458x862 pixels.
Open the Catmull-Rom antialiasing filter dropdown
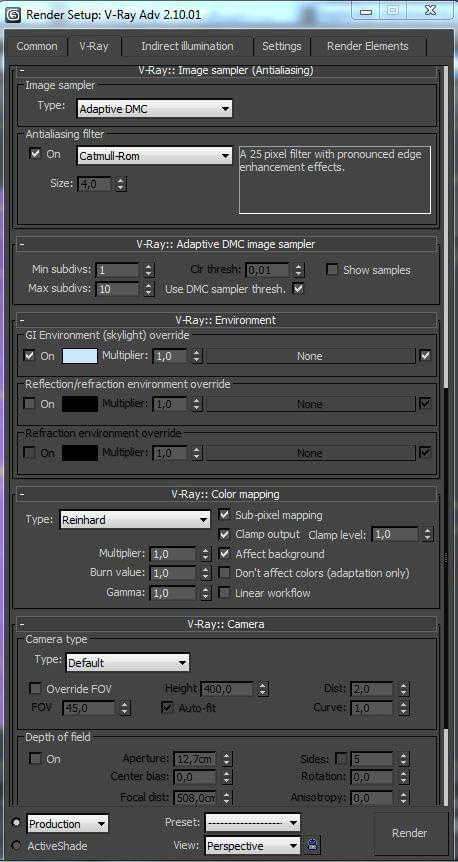coord(154,156)
